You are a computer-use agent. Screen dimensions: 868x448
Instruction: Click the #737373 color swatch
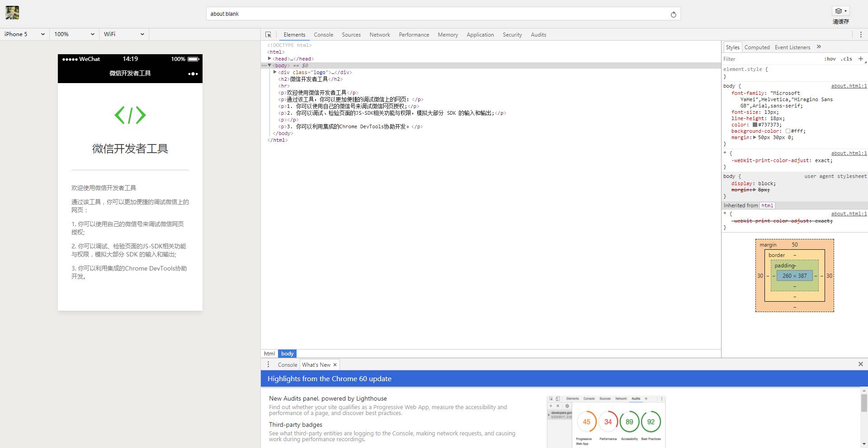(755, 125)
